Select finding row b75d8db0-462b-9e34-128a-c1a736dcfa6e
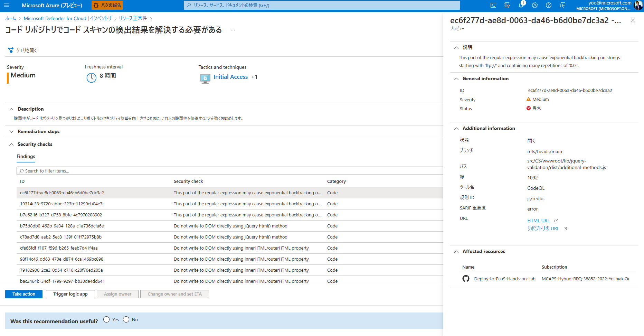The width and height of the screenshot is (644, 336). 138,226
